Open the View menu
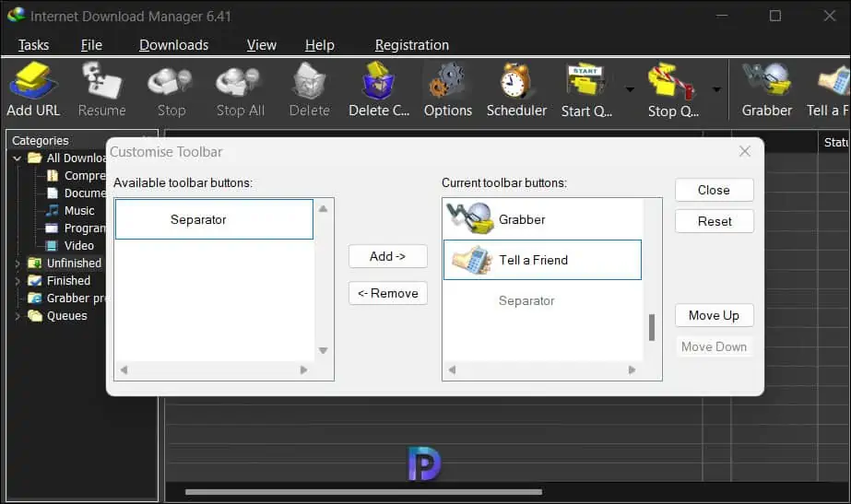Viewport: 851px width, 504px height. point(262,45)
